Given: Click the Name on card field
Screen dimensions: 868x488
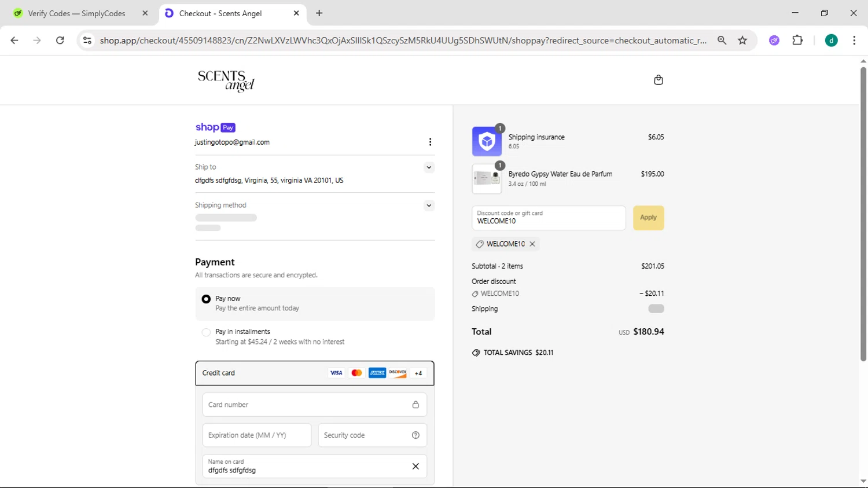Looking at the screenshot, I should point(315,466).
